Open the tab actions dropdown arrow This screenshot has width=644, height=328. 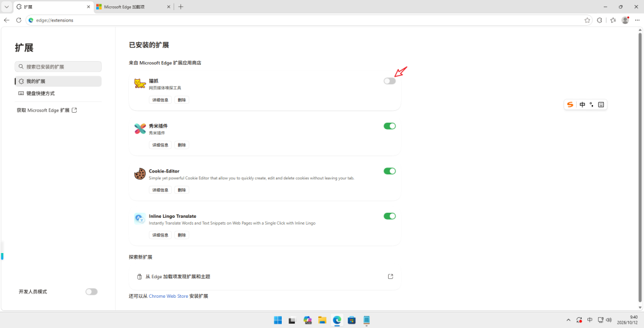[6, 7]
